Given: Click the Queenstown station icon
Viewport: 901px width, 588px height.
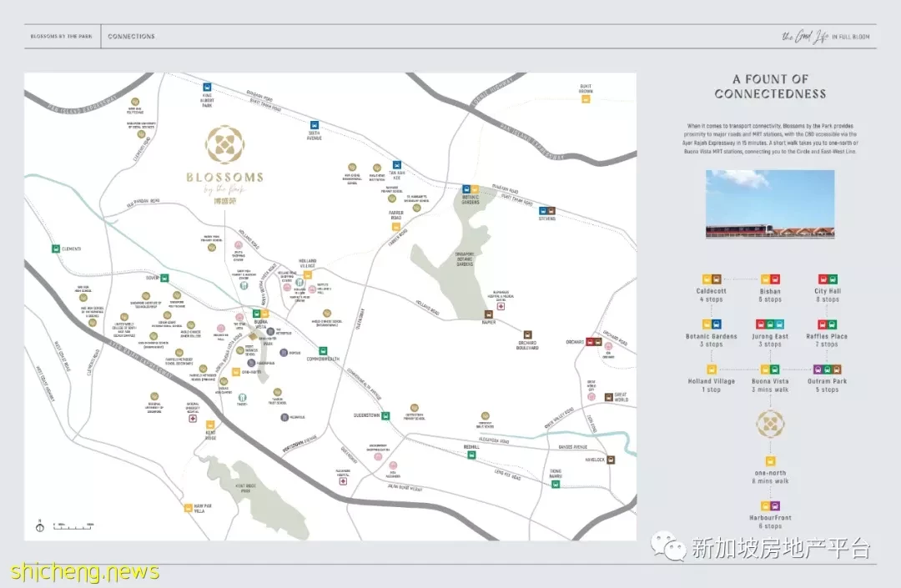Looking at the screenshot, I should pos(386,415).
